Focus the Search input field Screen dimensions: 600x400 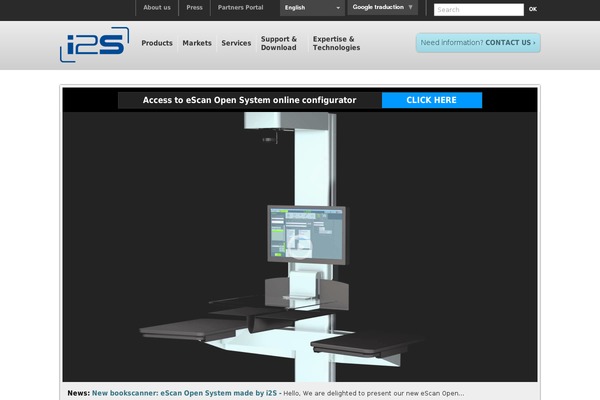click(479, 10)
